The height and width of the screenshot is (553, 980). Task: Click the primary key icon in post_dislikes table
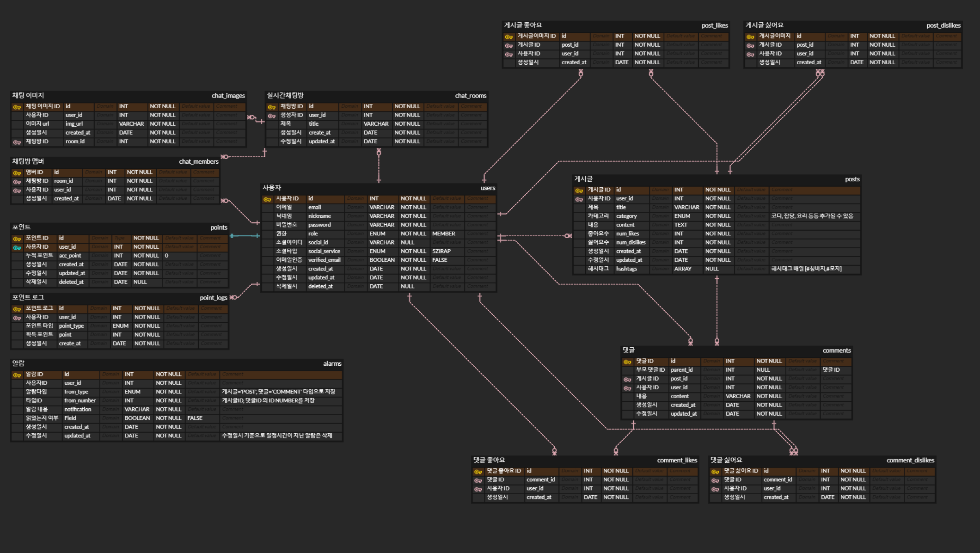[750, 37]
